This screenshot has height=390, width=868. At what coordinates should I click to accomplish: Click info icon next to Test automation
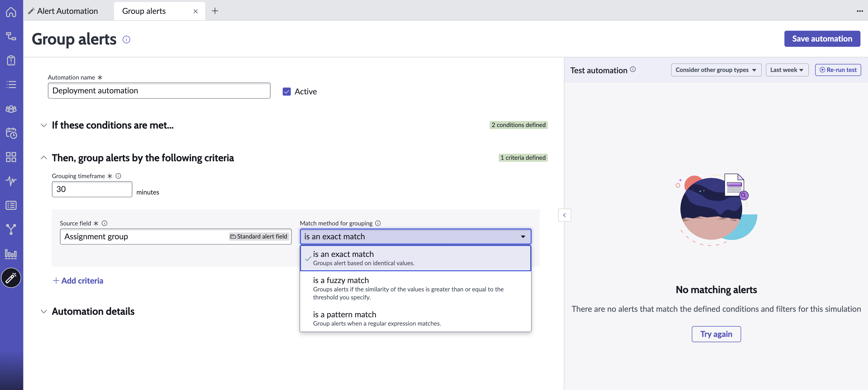(633, 69)
